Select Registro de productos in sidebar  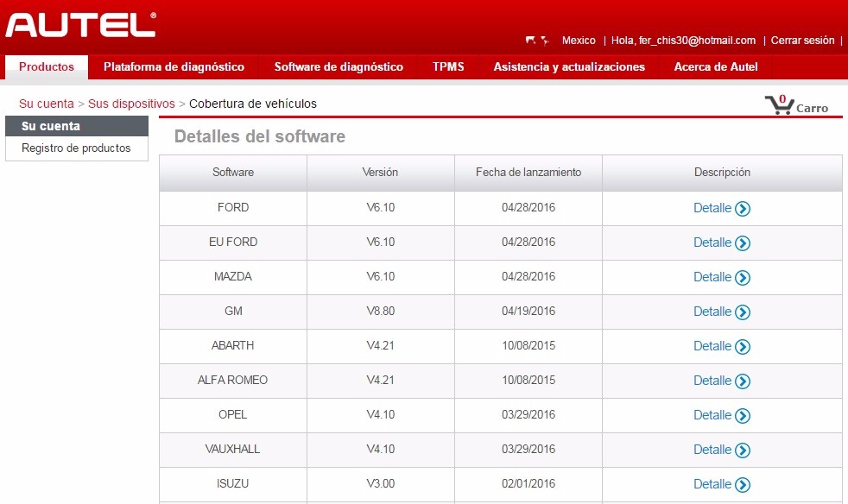point(76,148)
